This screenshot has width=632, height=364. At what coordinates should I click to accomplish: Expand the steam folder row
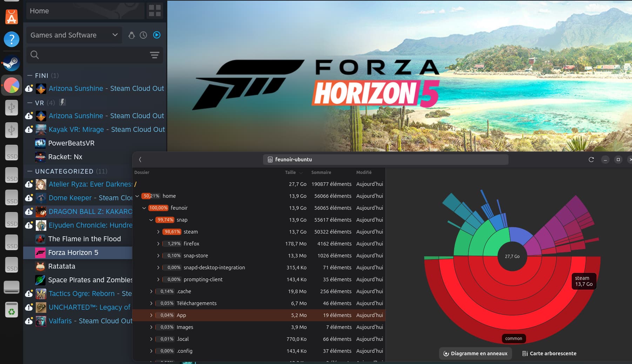[x=158, y=232]
